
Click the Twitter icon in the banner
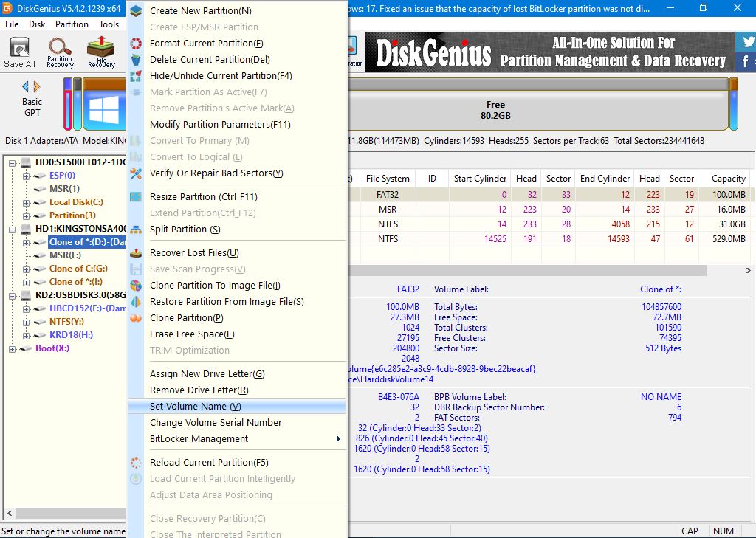pyautogui.click(x=747, y=43)
